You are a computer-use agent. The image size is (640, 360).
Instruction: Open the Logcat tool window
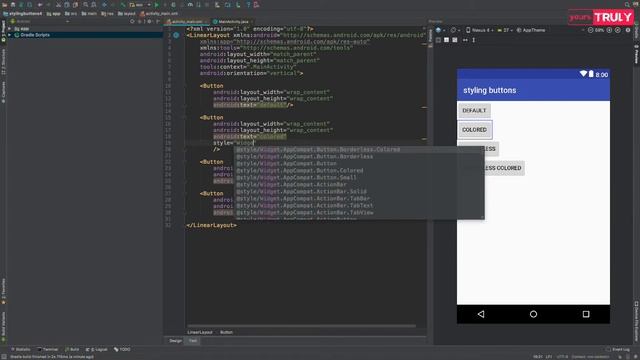coord(97,349)
